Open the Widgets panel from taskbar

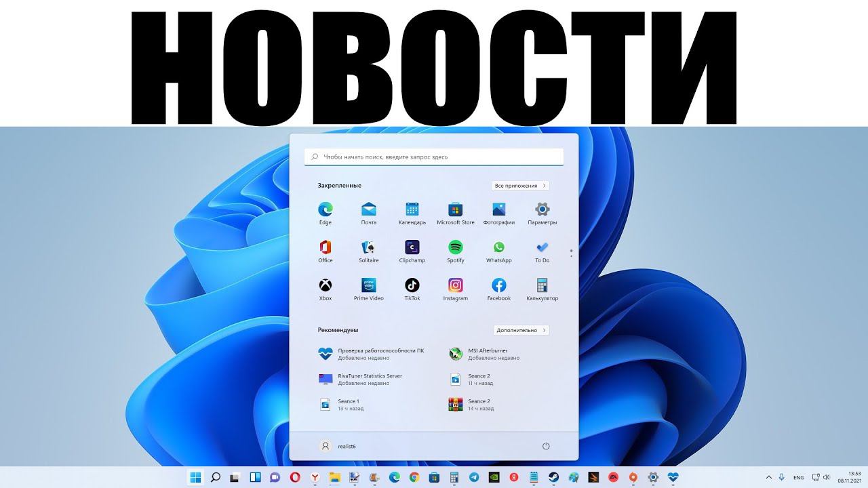pyautogui.click(x=256, y=477)
